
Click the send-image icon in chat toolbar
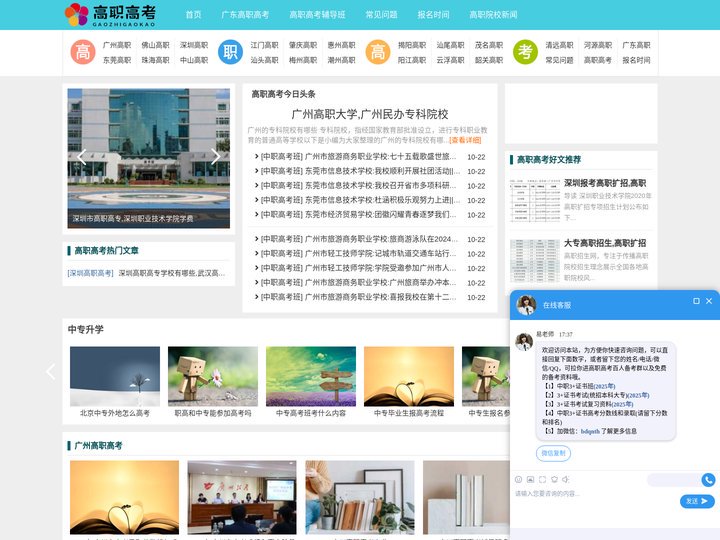coord(530,479)
